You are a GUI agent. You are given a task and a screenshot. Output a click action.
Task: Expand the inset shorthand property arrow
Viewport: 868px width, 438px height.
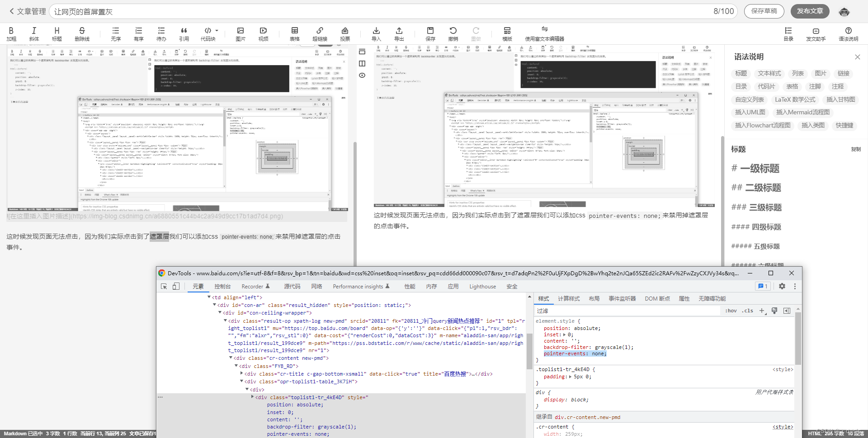pyautogui.click(x=565, y=334)
